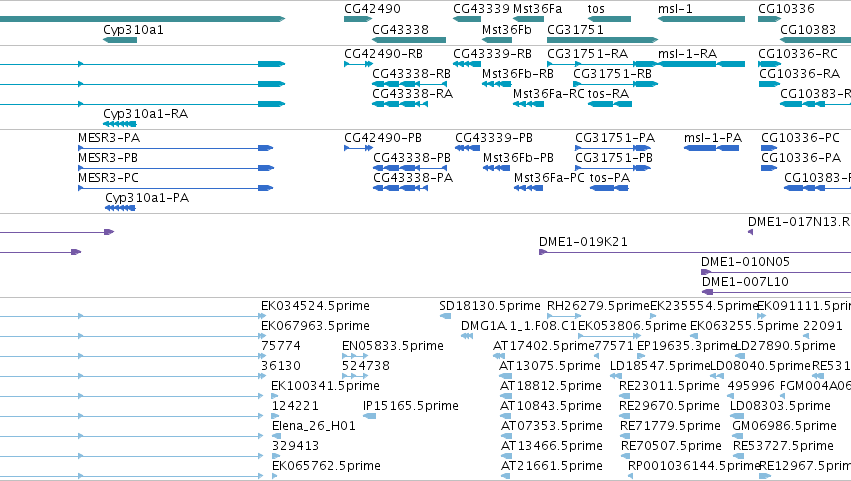Select the tos gene feature
Screen dimensions: 851x481
coord(609,19)
